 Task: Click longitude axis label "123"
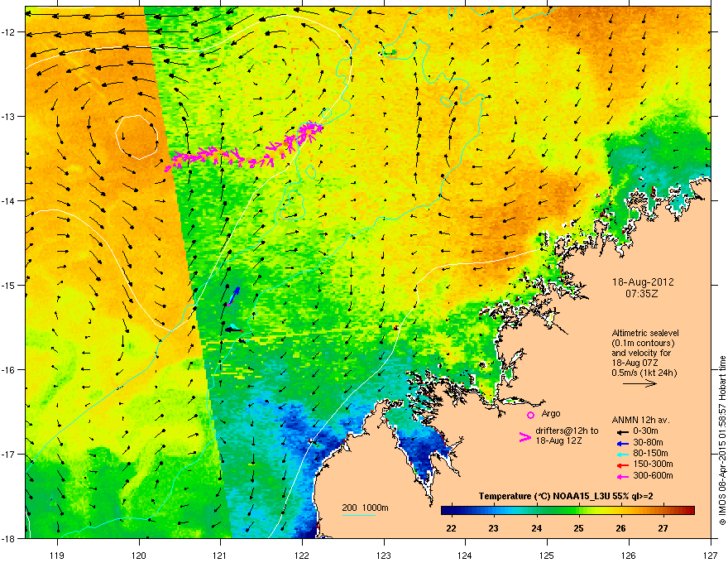384,555
